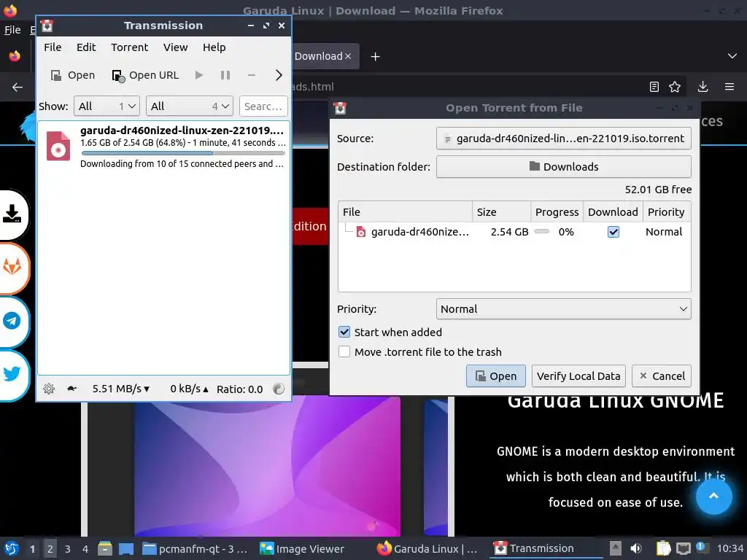
Task: Enable Move .torrent file to trash
Action: coord(344,352)
